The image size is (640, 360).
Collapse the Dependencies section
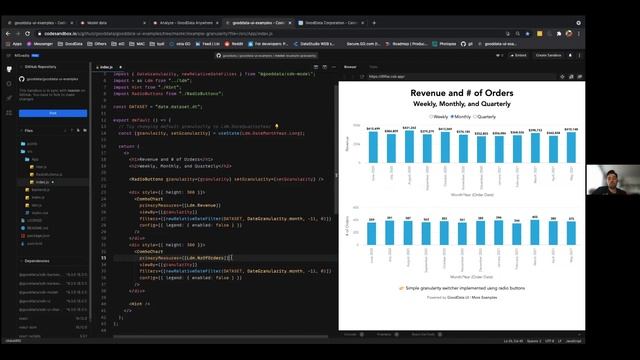[x=36, y=261]
